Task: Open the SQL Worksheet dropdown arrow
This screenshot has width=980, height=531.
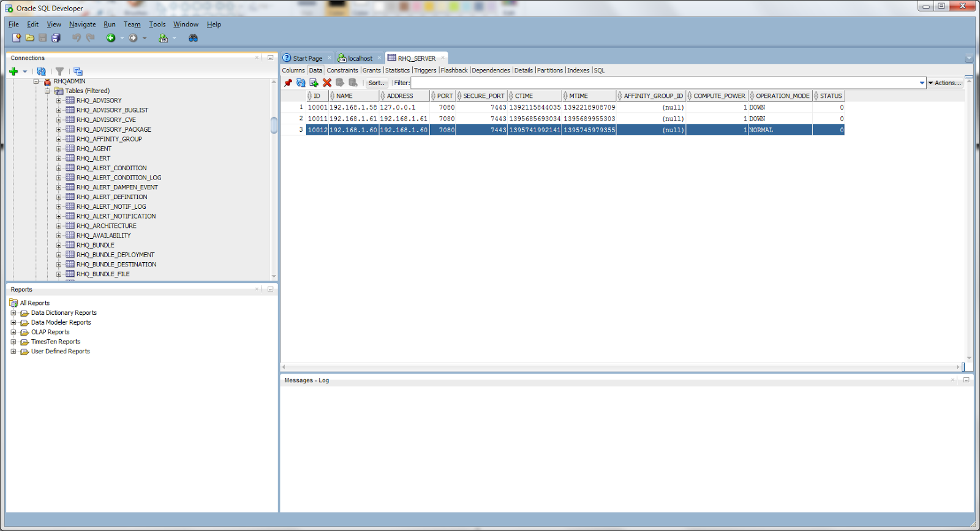Action: pyautogui.click(x=175, y=38)
